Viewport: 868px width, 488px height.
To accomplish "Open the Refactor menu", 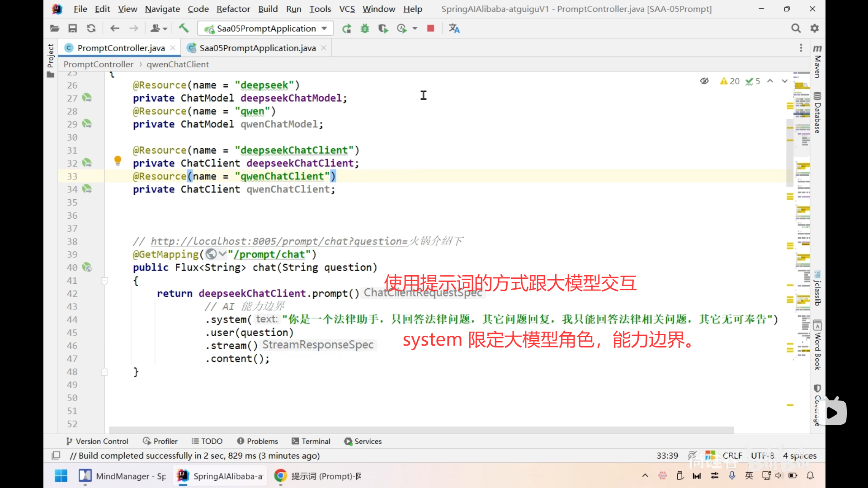I will [x=233, y=9].
